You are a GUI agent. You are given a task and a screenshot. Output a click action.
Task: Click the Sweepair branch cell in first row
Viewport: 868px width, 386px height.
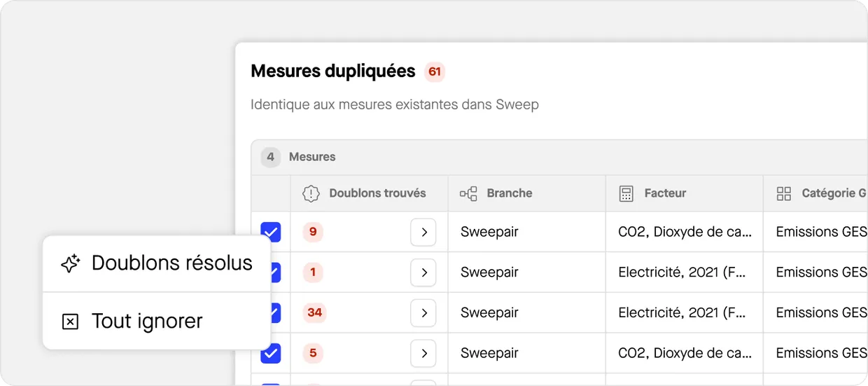click(x=489, y=232)
